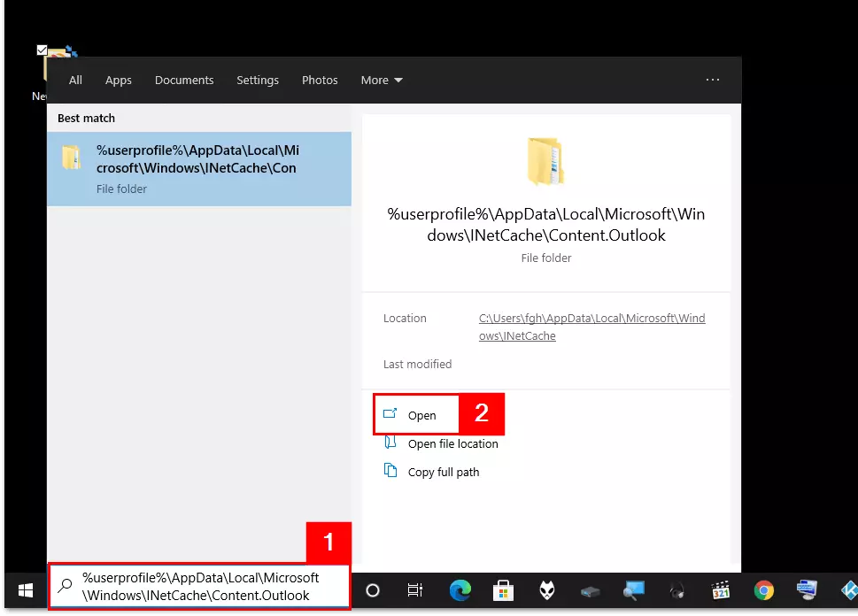Start Kodi from the taskbar
Screen dimensions: 858x616
pos(847,589)
